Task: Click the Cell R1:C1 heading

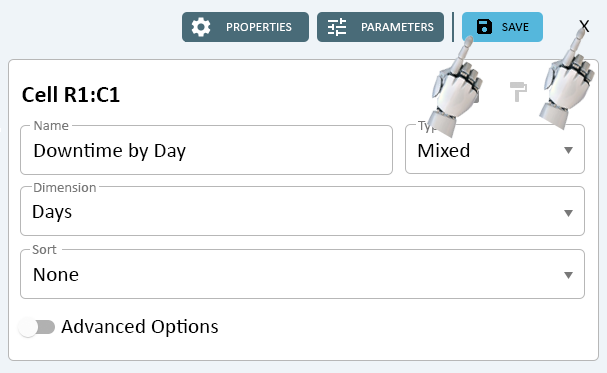Action: click(x=71, y=95)
